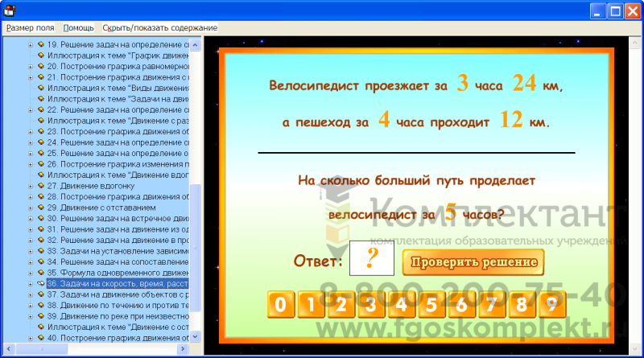
Task: Click icon of item 37. Задачи на движение
Action: [41, 294]
